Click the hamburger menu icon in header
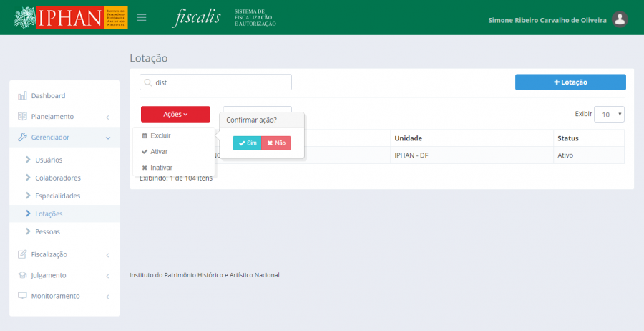The width and height of the screenshot is (644, 331). (142, 17)
